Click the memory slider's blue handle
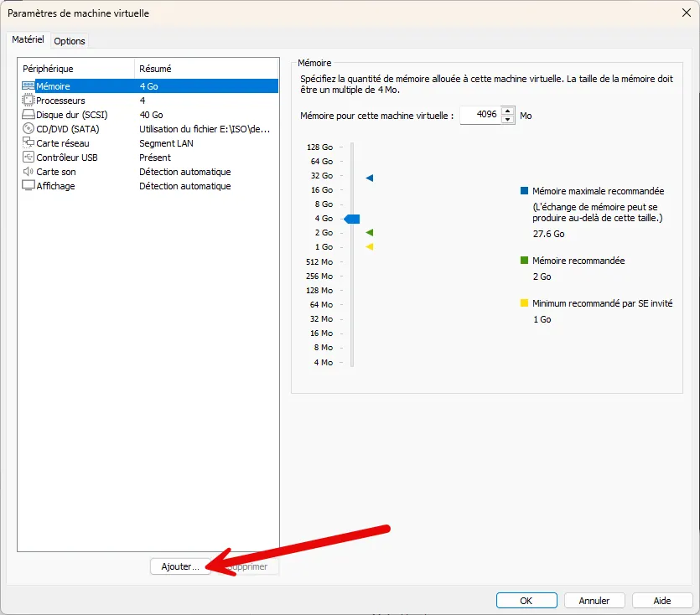700x615 pixels. 352,219
